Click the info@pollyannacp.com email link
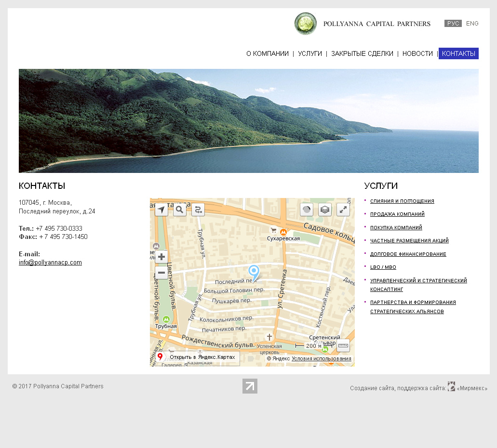497x448 pixels. [51, 263]
